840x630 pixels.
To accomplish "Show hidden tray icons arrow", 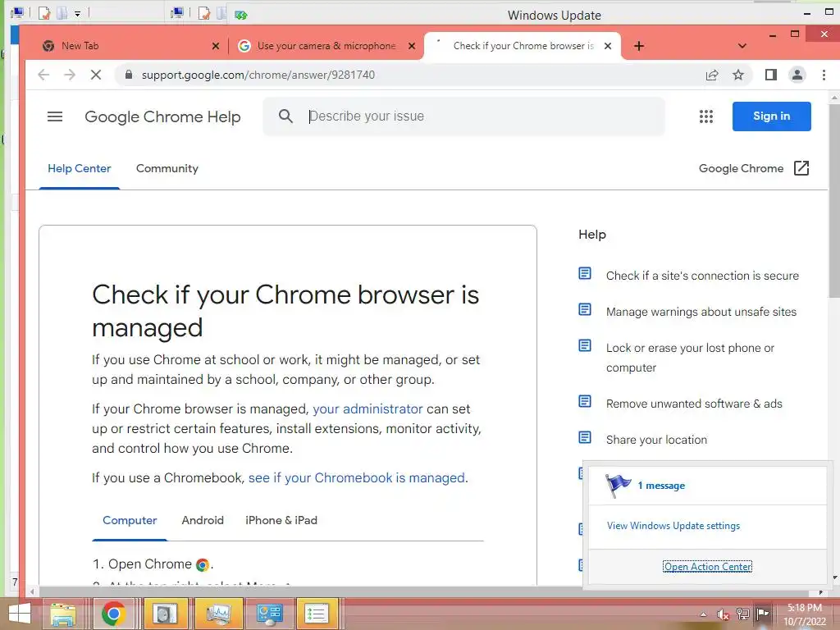I will point(703,614).
